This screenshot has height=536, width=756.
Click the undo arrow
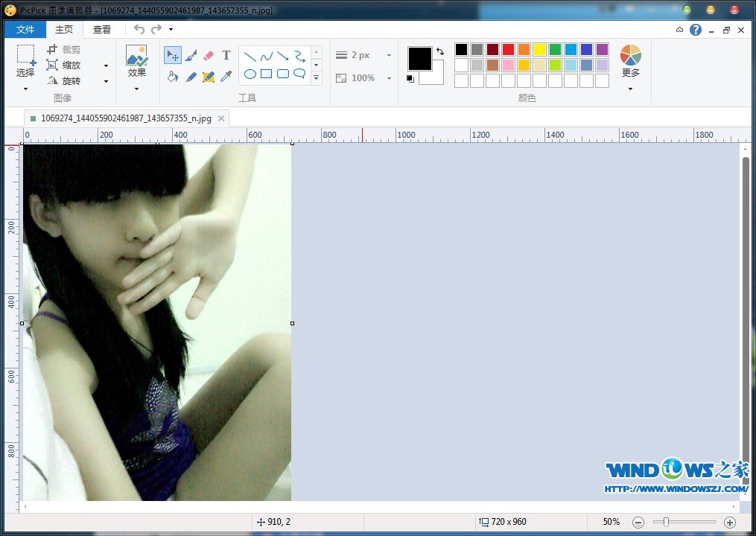coord(139,30)
